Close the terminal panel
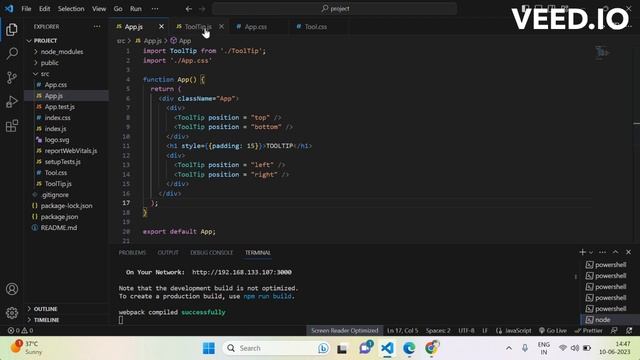This screenshot has height=360, width=640. [x=629, y=252]
